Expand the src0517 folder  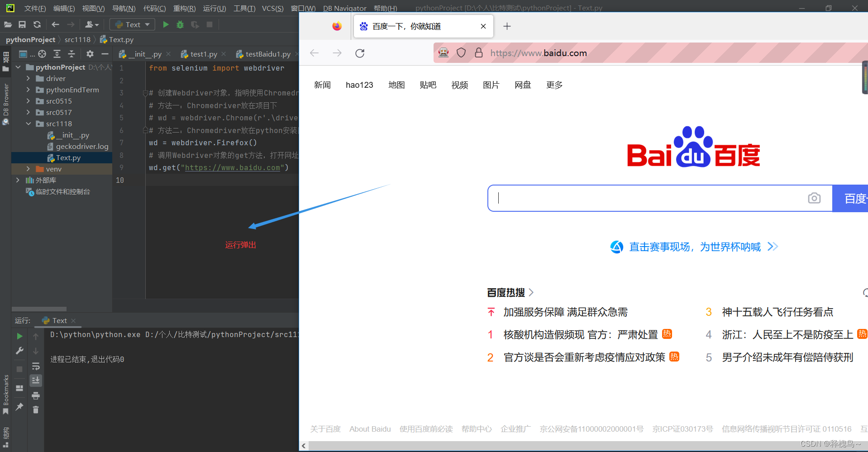coord(28,112)
